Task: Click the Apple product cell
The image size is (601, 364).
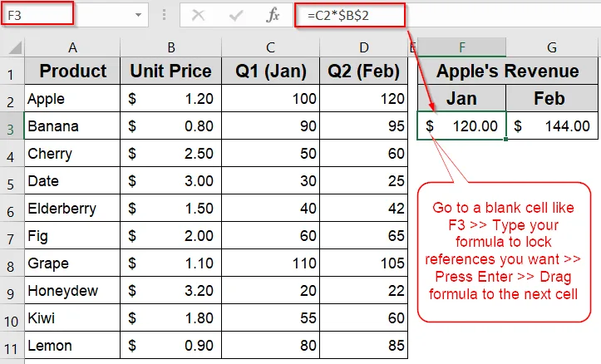Action: (72, 99)
